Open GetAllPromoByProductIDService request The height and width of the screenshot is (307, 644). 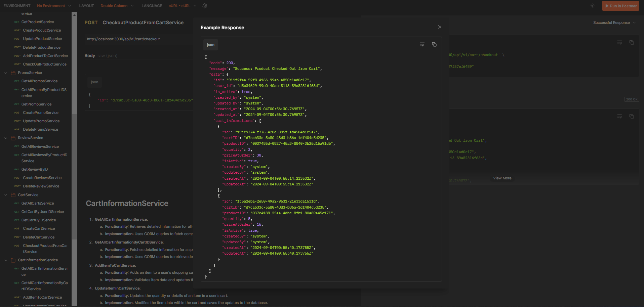[44, 93]
